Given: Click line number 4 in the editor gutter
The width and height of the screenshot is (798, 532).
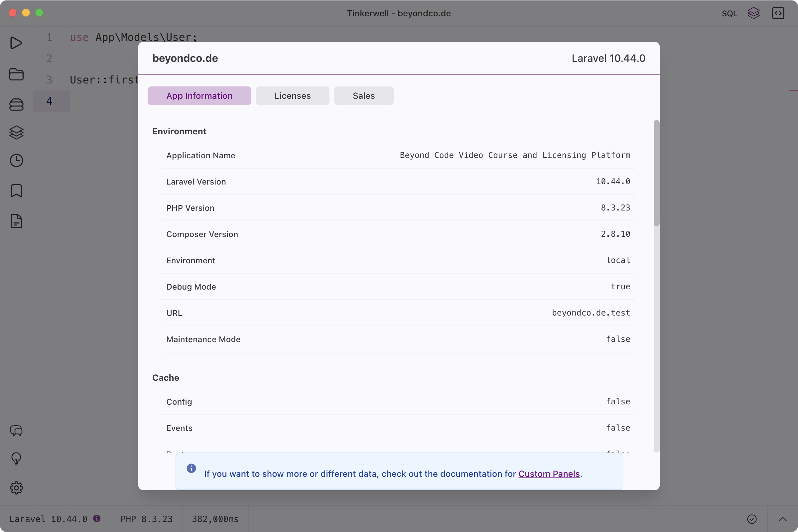Looking at the screenshot, I should pos(49,101).
